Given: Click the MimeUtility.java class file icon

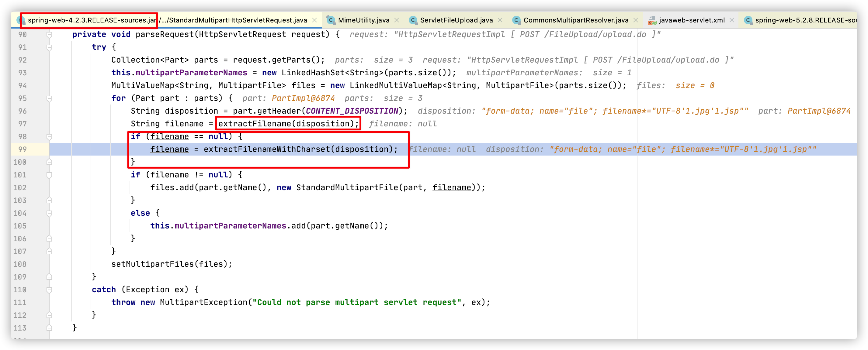Looking at the screenshot, I should tap(331, 20).
